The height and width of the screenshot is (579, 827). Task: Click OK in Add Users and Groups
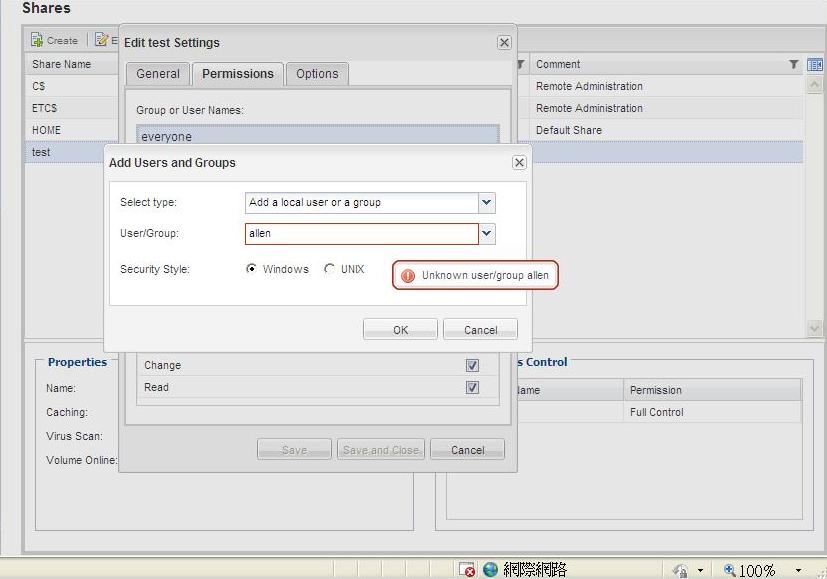point(400,330)
